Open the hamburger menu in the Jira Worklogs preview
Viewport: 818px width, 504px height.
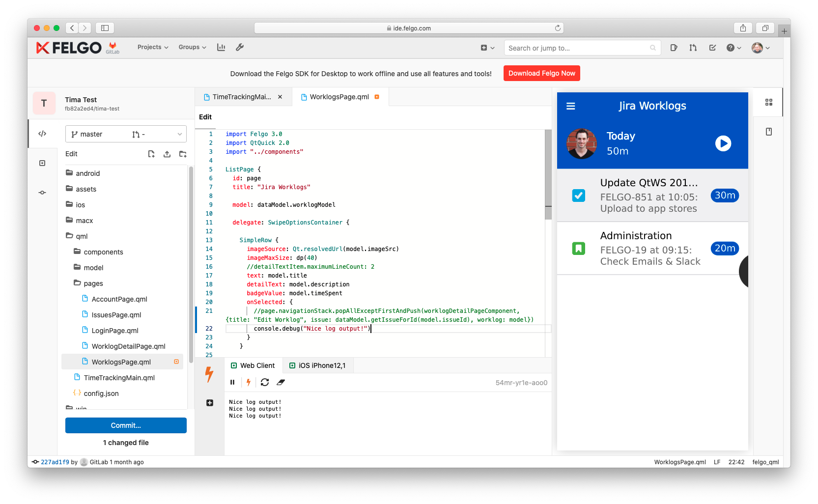click(x=571, y=105)
